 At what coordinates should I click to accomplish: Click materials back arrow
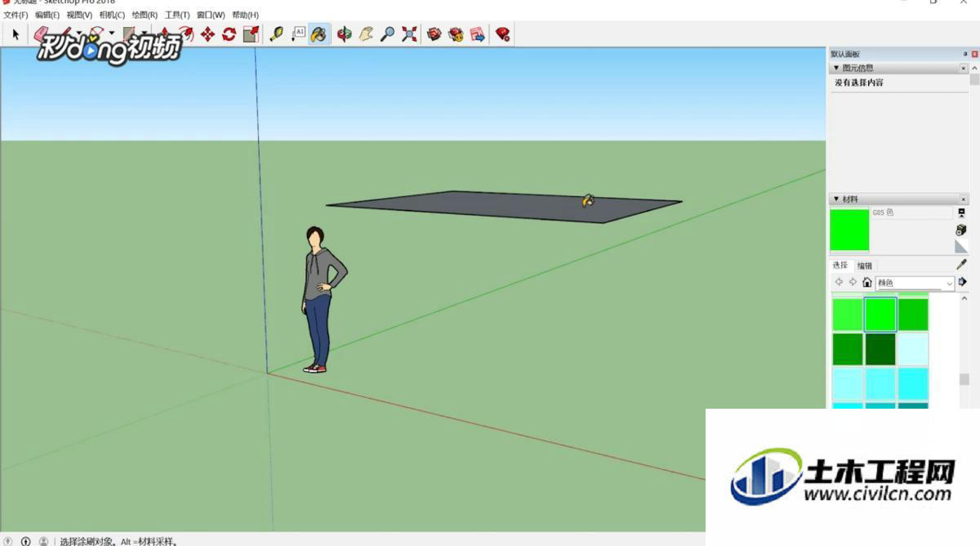point(839,282)
